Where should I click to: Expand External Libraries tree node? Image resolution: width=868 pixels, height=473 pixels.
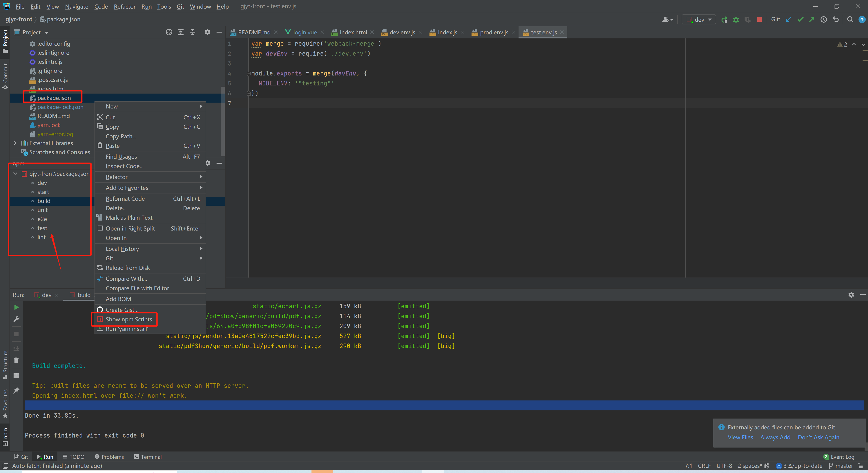pyautogui.click(x=15, y=143)
